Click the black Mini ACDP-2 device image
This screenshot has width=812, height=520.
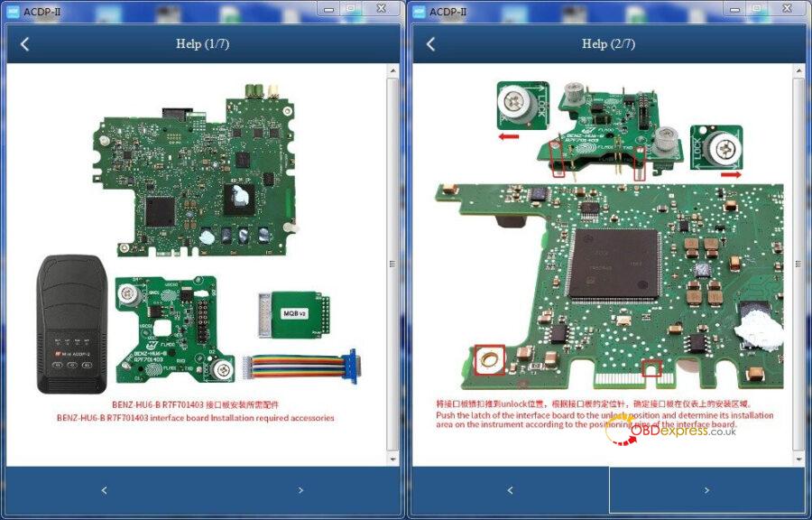[x=72, y=324]
